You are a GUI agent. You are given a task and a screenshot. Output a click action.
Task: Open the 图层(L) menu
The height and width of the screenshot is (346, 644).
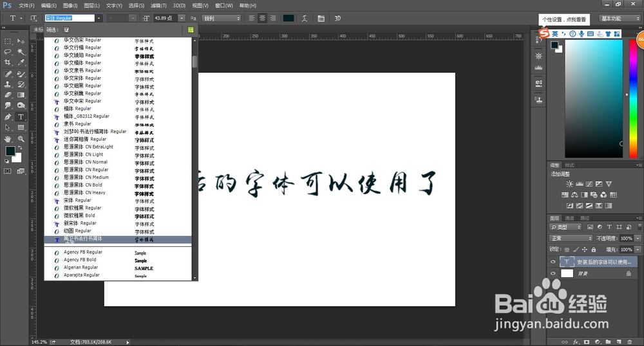coord(91,5)
